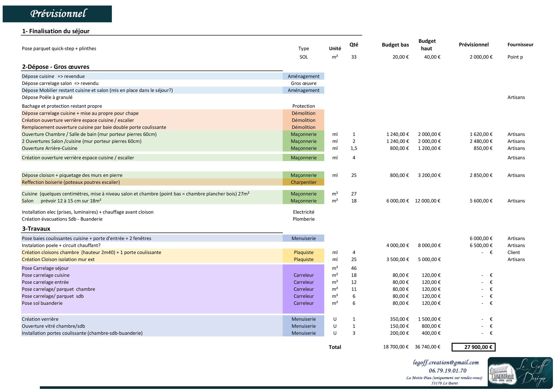Click the orange Charpentier type cell

tap(303, 182)
